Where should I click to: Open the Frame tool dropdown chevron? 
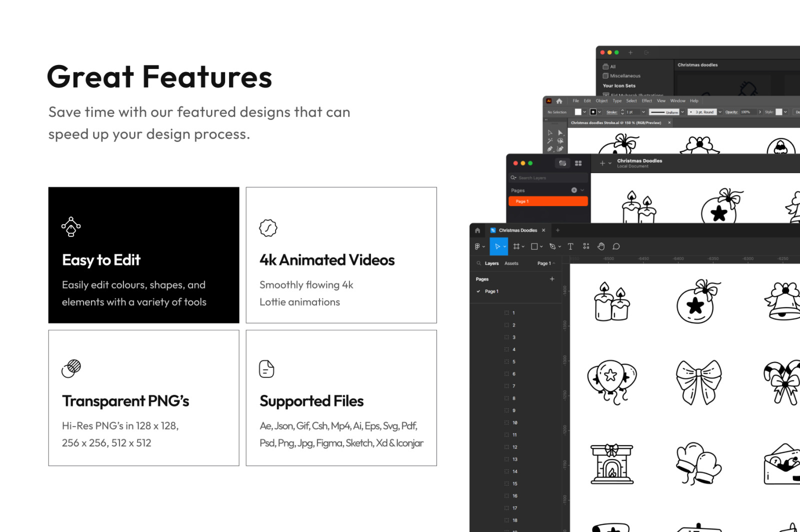[x=523, y=246]
